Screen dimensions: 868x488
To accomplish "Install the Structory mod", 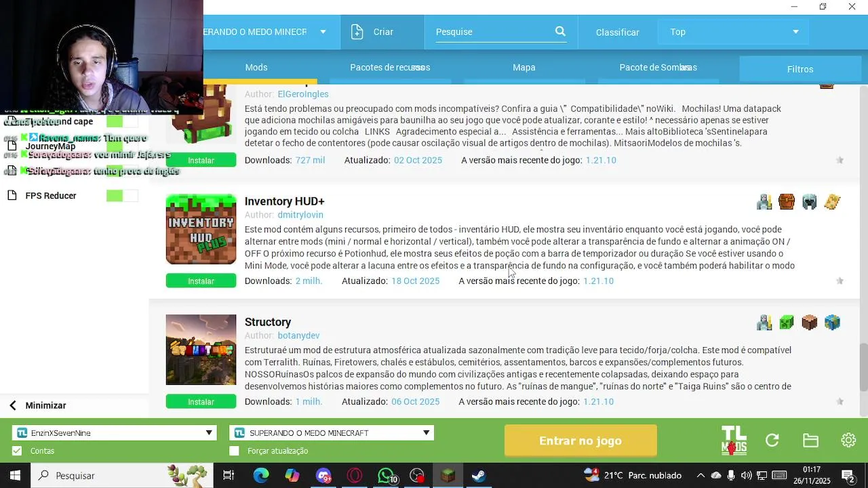I will pos(201,401).
